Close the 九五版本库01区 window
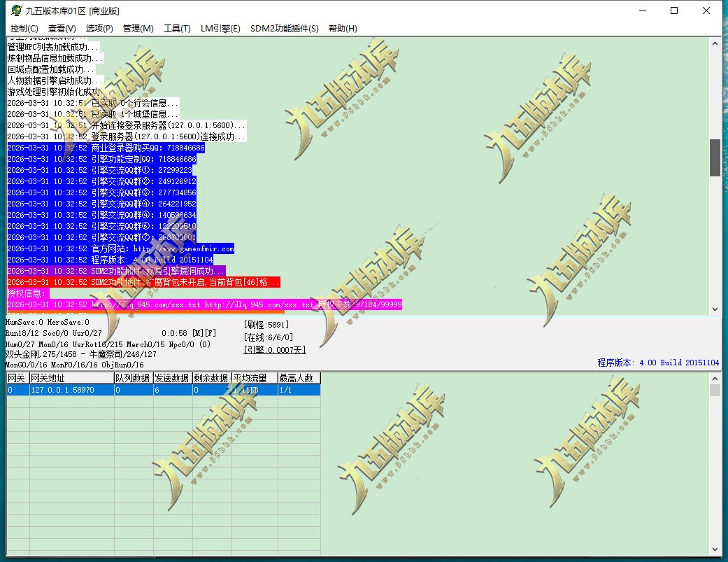 click(x=706, y=10)
